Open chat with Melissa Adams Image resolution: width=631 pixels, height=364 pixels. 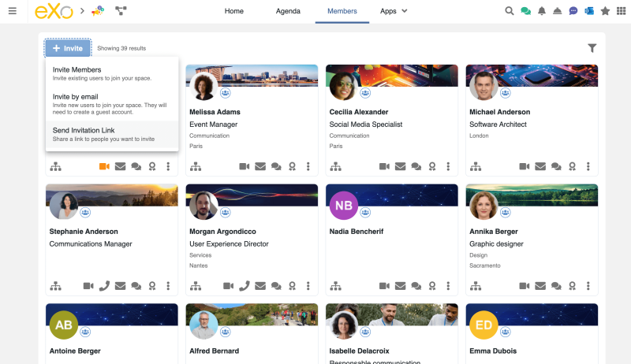coord(276,166)
